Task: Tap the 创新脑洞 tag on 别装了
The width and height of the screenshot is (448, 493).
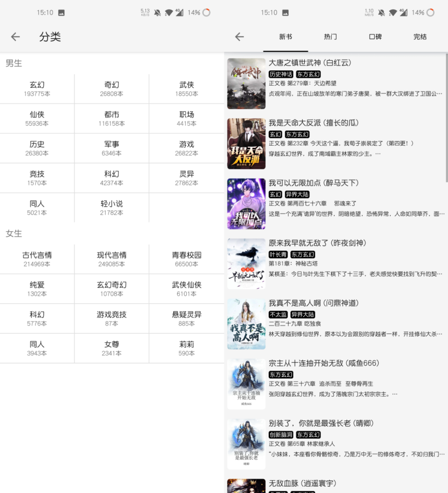Action: 281,434
